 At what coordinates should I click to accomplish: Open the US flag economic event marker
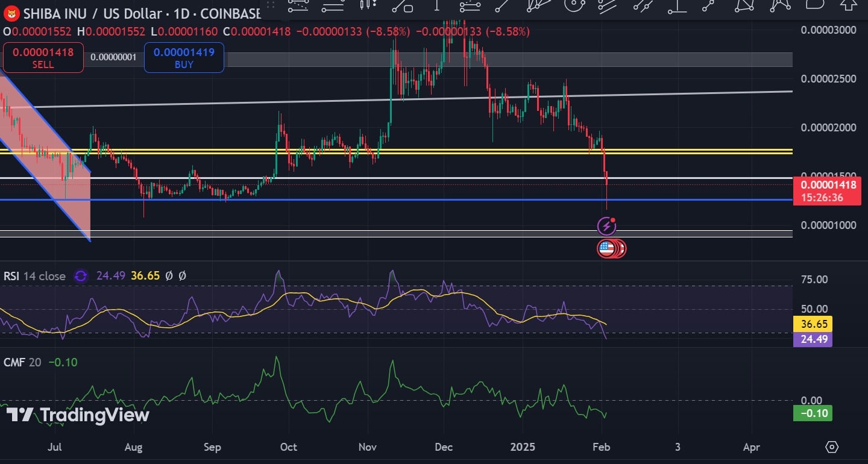[x=606, y=248]
